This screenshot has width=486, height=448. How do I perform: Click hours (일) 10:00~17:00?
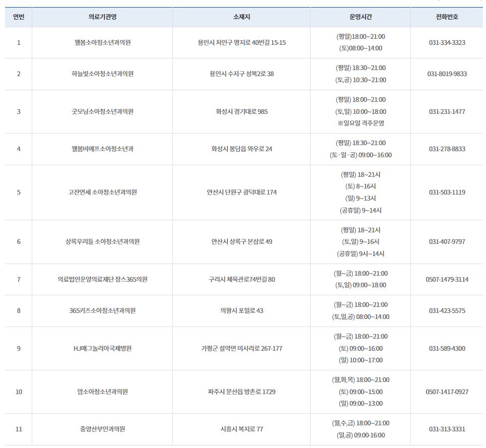(360, 360)
